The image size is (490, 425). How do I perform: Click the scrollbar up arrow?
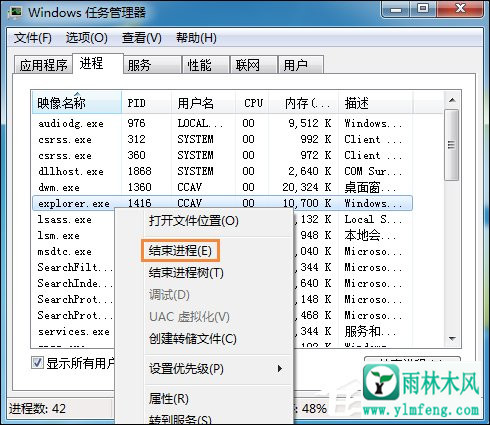pyautogui.click(x=452, y=100)
